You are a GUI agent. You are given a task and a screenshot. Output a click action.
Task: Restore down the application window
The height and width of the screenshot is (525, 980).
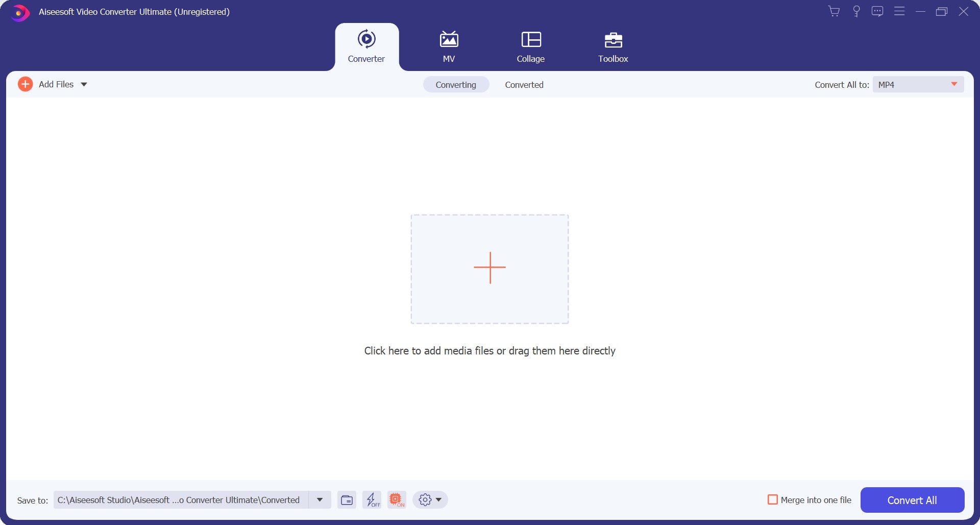pos(942,11)
